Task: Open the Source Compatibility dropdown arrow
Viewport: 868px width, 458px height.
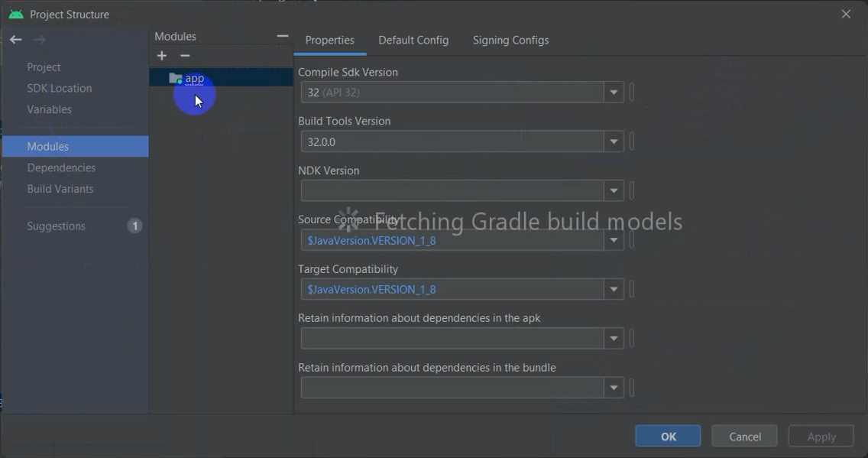Action: click(x=614, y=240)
